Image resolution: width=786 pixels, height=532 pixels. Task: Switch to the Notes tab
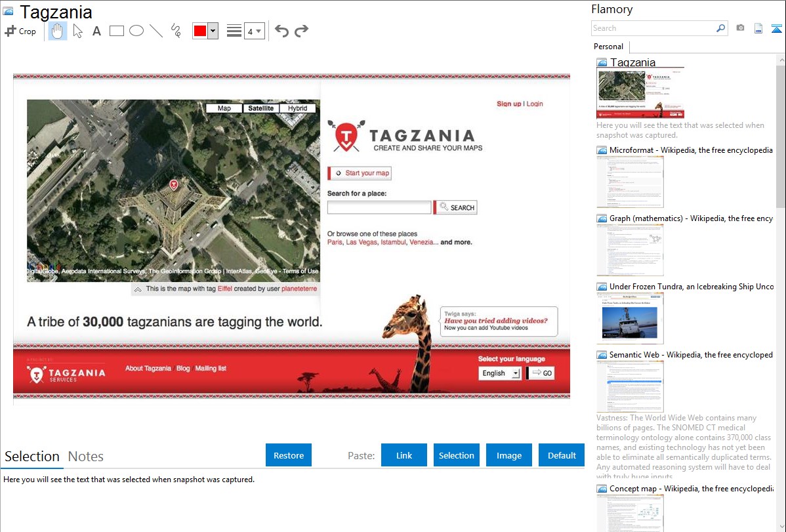(86, 457)
